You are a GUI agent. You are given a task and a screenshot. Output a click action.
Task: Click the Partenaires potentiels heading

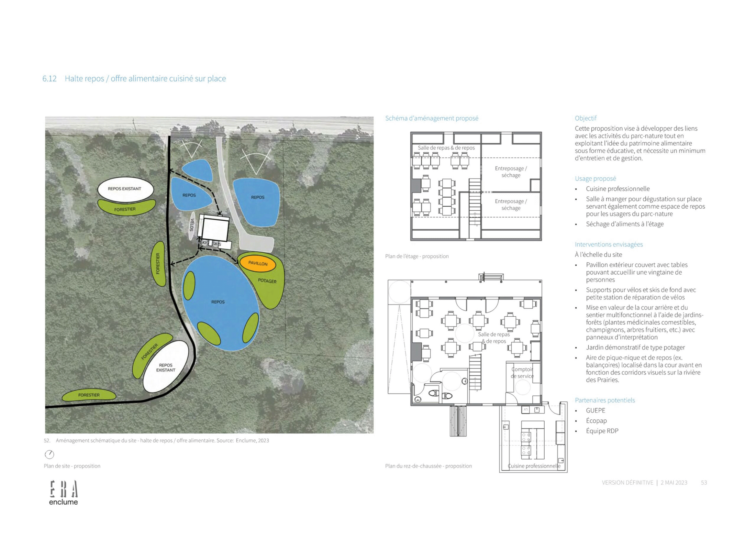click(604, 400)
